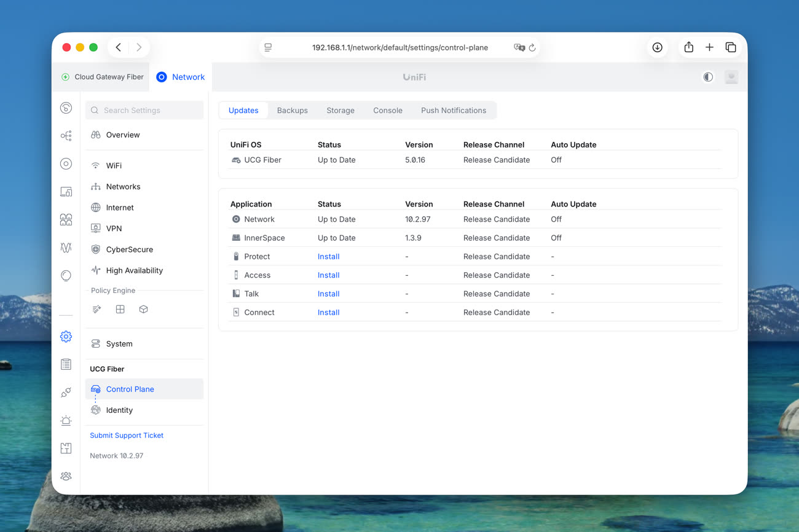This screenshot has width=799, height=532.
Task: Open System settings in the sidebar
Action: (144, 344)
